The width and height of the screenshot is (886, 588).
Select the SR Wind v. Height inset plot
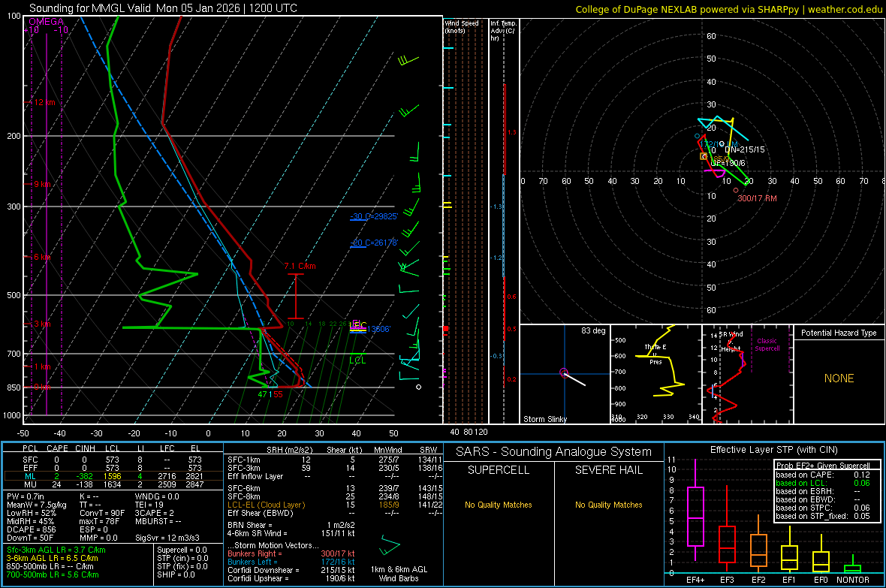(x=748, y=374)
